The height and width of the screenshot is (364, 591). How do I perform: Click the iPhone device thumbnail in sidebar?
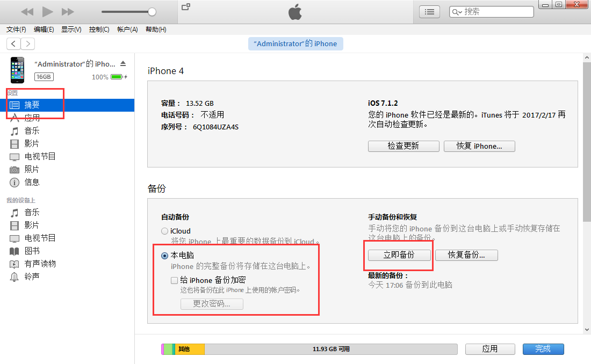click(x=17, y=70)
